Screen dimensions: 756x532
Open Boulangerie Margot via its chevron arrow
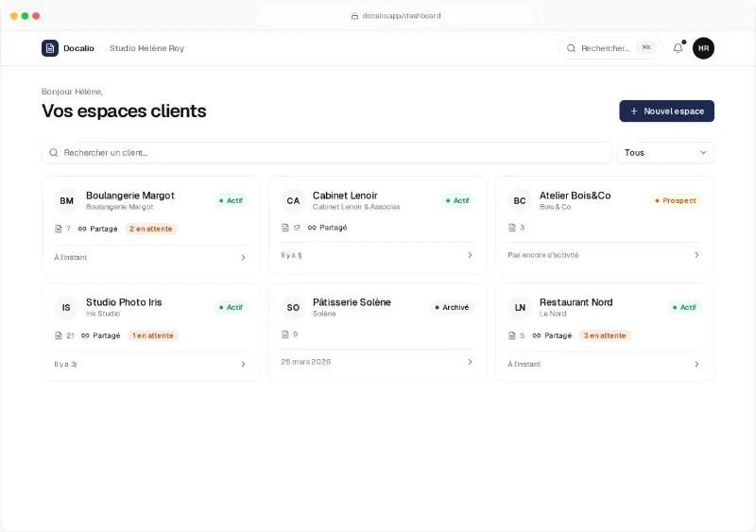[x=243, y=258]
